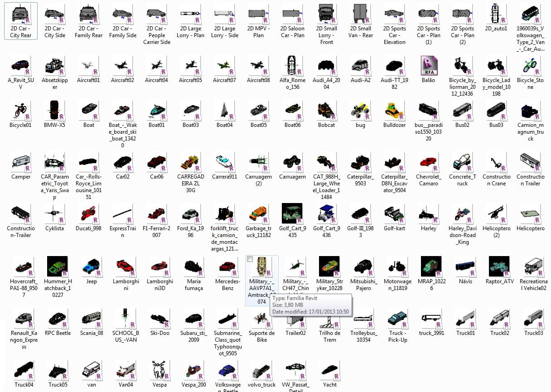Select the Vespa file icon
551x392 pixels.
159,370
